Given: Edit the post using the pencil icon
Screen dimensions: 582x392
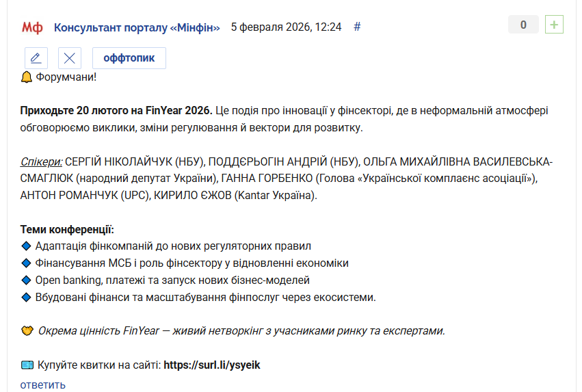Looking at the screenshot, I should pyautogui.click(x=36, y=58).
